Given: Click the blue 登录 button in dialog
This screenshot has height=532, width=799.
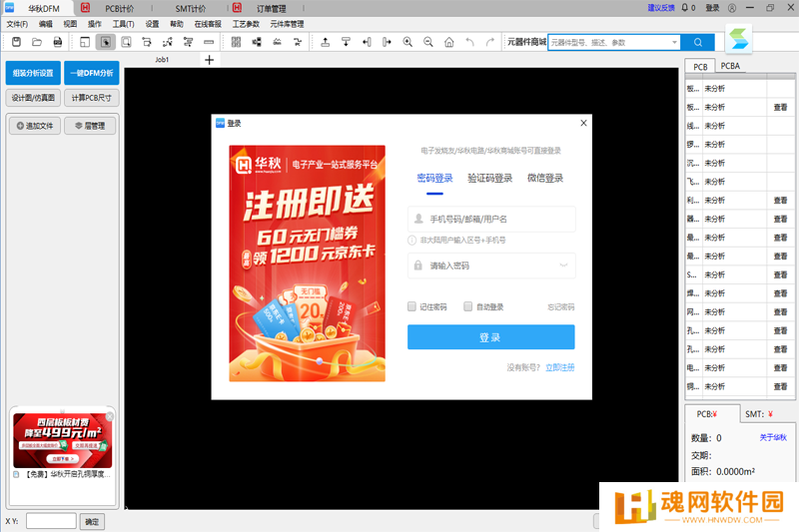Looking at the screenshot, I should pyautogui.click(x=490, y=337).
